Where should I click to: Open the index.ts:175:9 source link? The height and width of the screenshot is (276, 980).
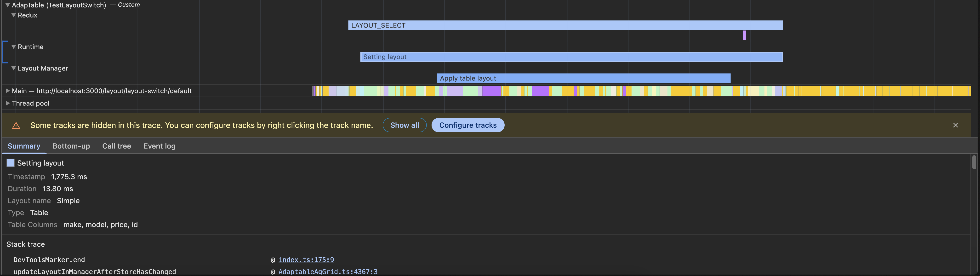pyautogui.click(x=306, y=260)
